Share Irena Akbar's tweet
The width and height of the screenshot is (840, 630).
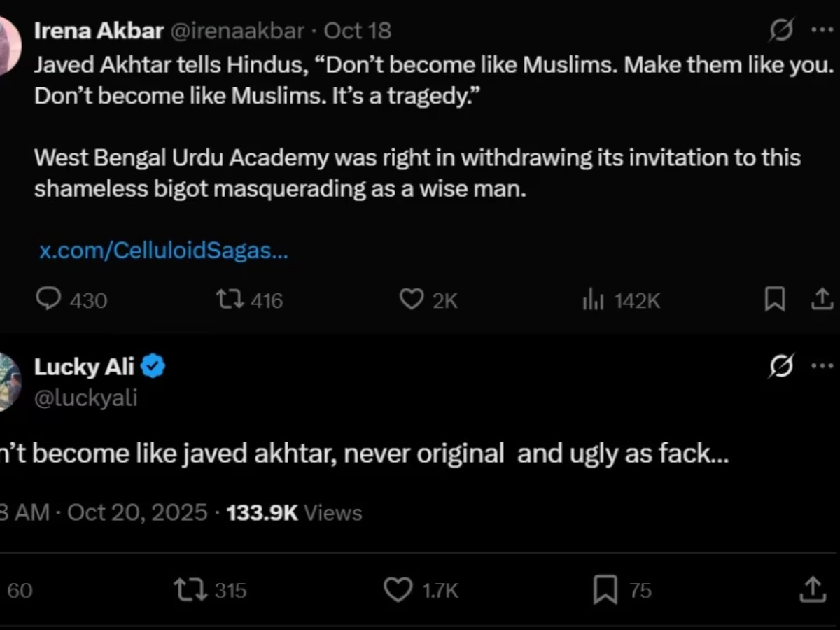click(821, 300)
